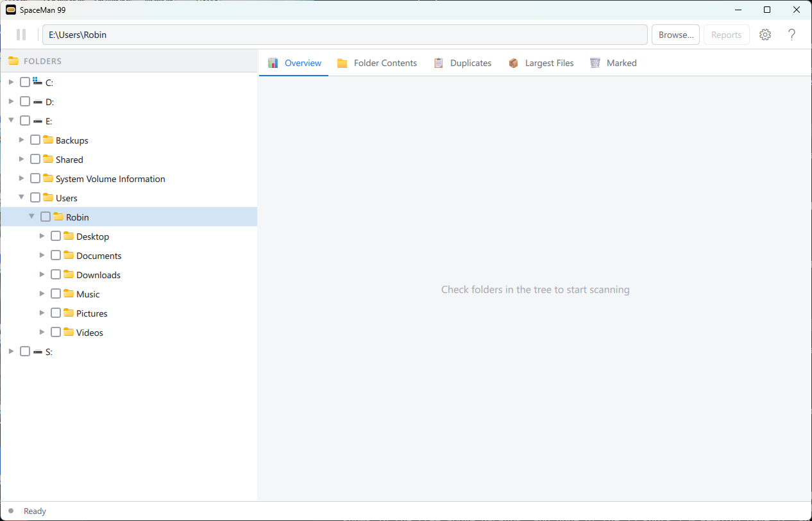
Task: Click the Pictures folder icon
Action: (69, 313)
